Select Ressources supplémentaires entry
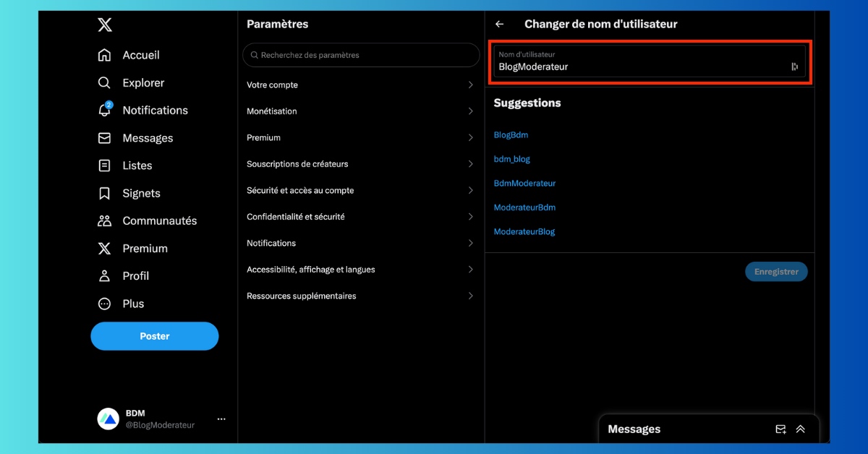 click(x=361, y=296)
